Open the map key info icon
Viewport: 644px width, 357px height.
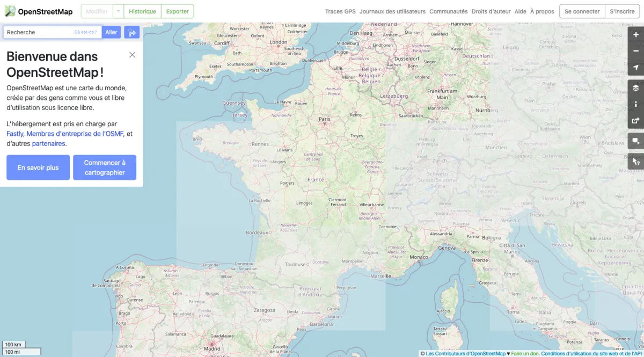pyautogui.click(x=636, y=104)
